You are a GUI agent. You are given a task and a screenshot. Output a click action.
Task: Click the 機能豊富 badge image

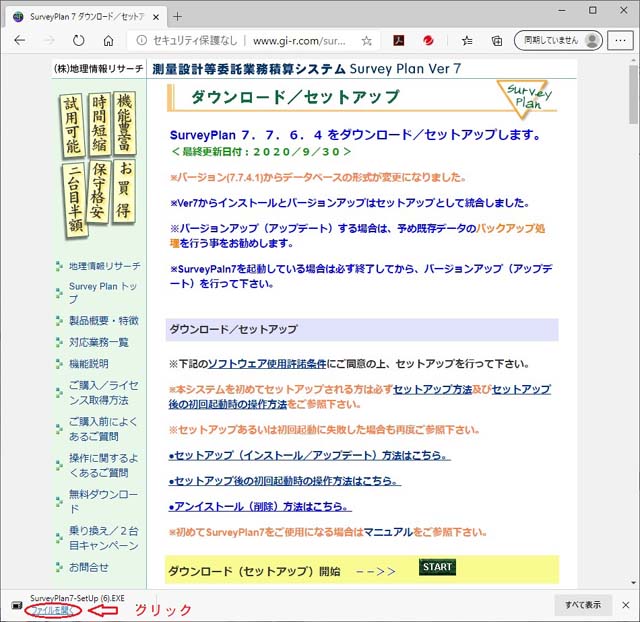pos(124,123)
